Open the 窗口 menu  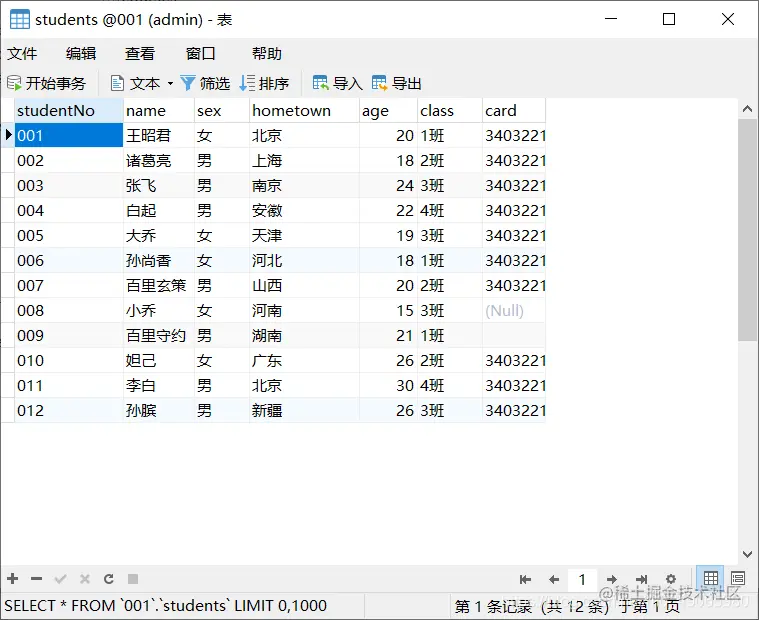point(200,53)
